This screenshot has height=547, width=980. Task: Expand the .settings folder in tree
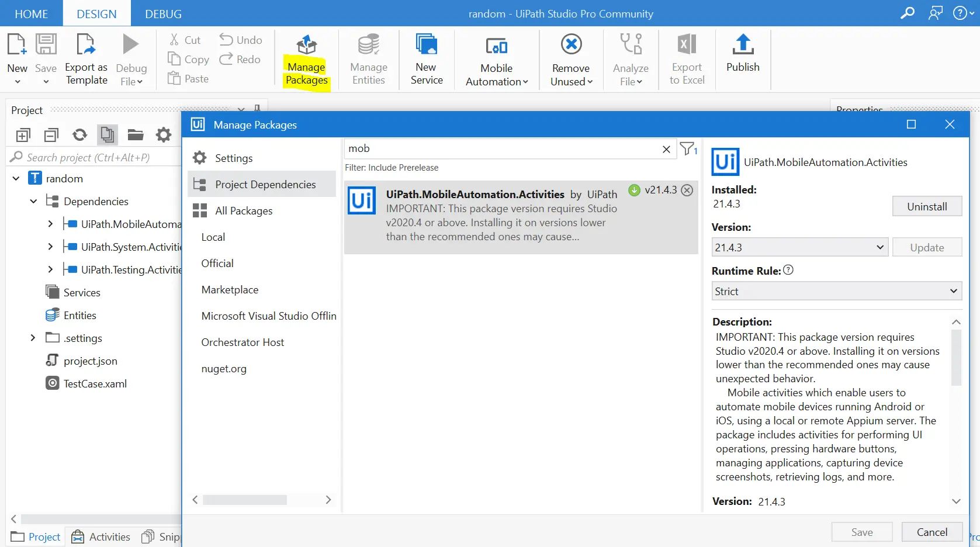(x=33, y=338)
